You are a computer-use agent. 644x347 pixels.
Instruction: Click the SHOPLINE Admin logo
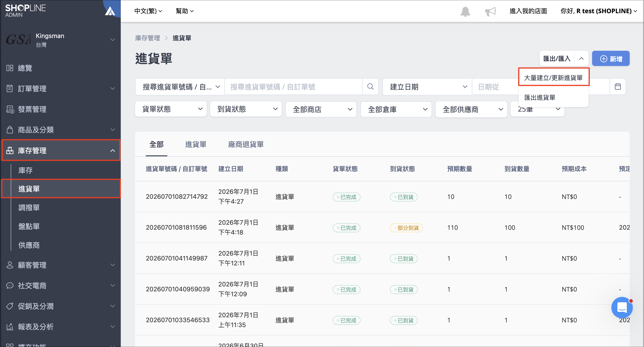tap(25, 11)
